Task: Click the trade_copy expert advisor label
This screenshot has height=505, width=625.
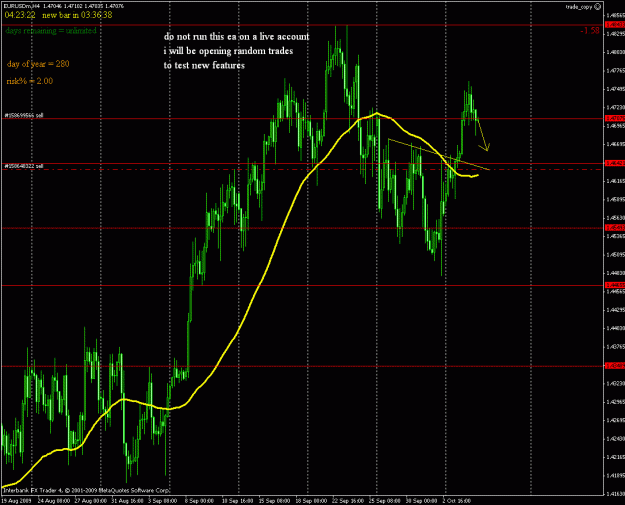Action: click(x=579, y=7)
